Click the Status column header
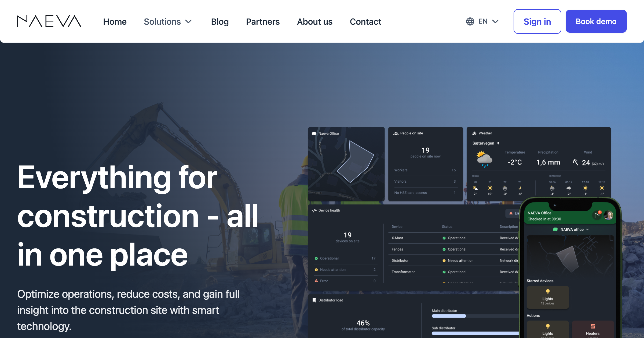The image size is (644, 338). [x=447, y=227]
